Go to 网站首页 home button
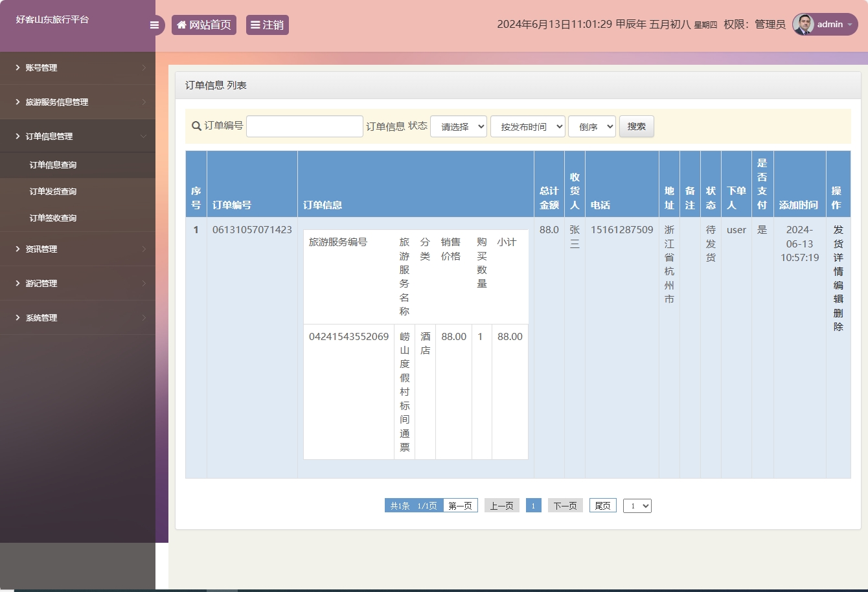Screen dimensions: 868x592 204,25
